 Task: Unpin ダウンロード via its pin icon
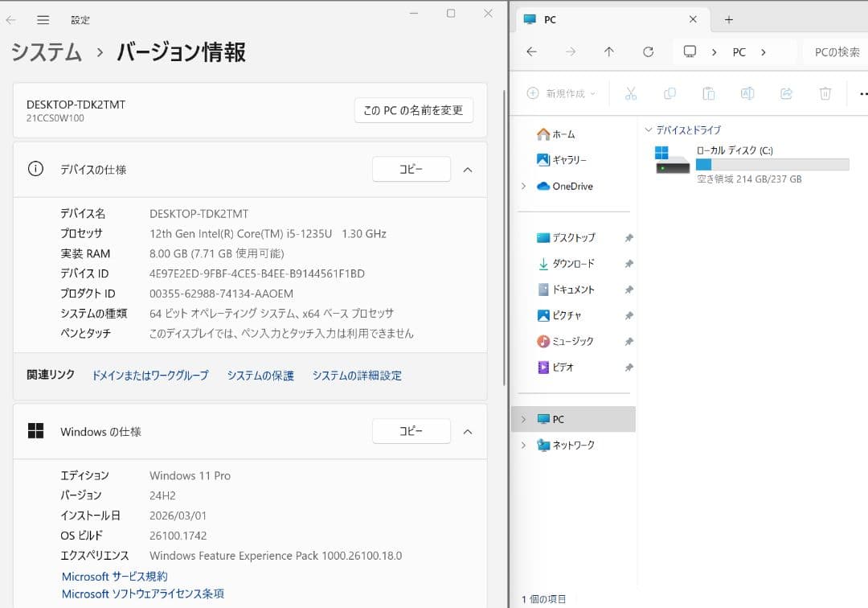[628, 264]
